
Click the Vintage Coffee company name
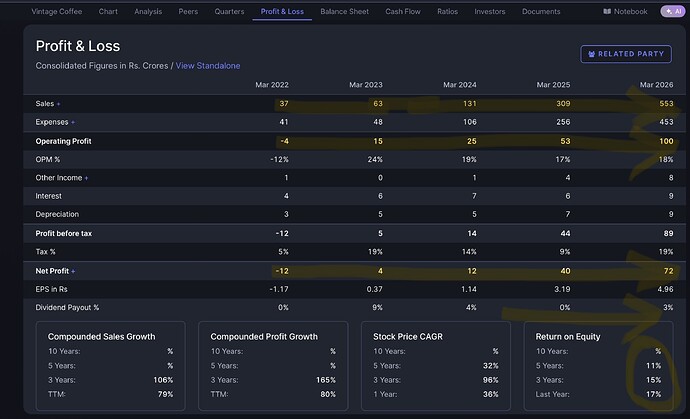pos(56,11)
